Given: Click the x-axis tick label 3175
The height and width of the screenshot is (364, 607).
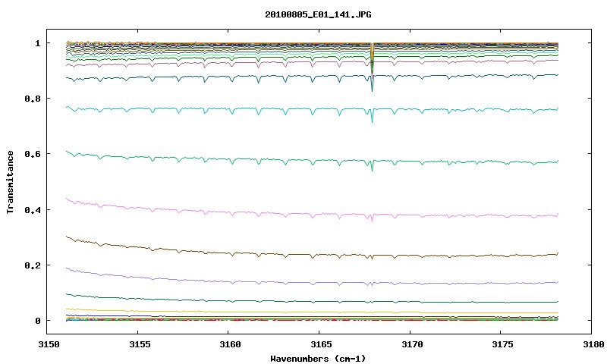Looking at the screenshot, I should (502, 344).
